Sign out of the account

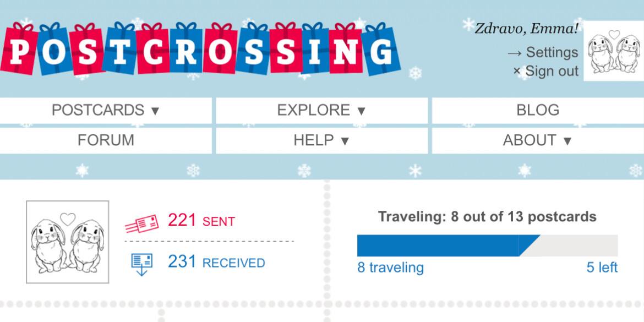pos(552,71)
